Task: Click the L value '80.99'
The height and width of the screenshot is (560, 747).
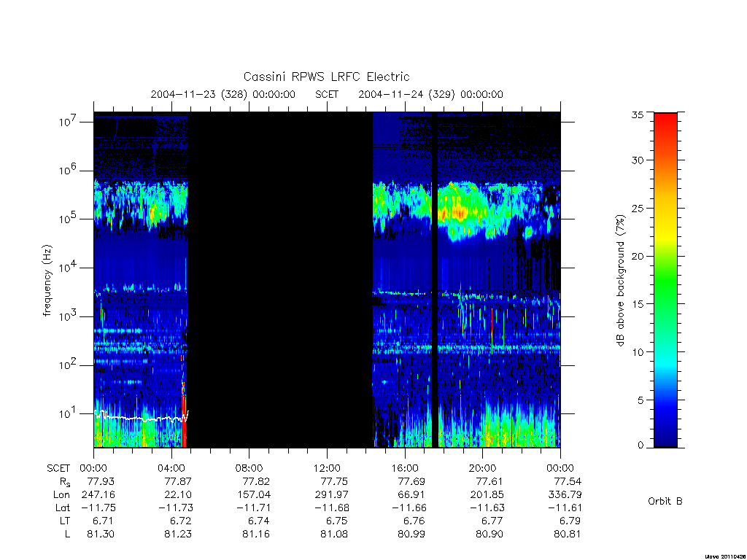Action: (411, 534)
